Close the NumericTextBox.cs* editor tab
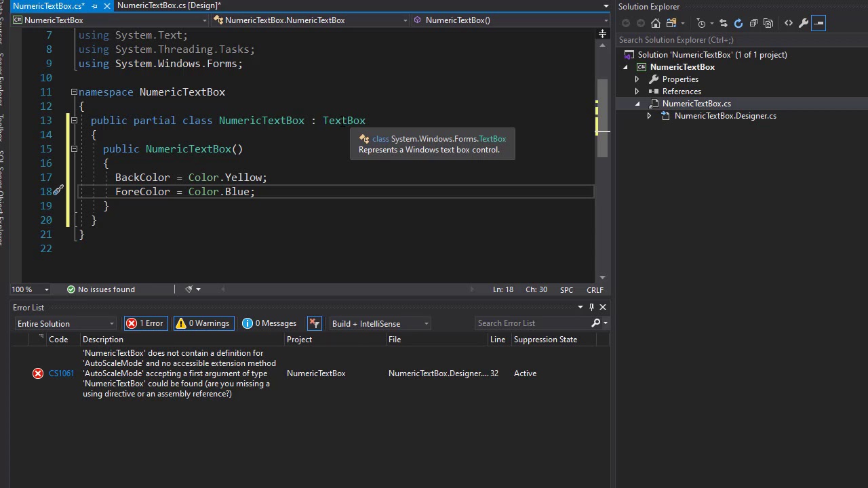This screenshot has width=868, height=488. pos(106,6)
